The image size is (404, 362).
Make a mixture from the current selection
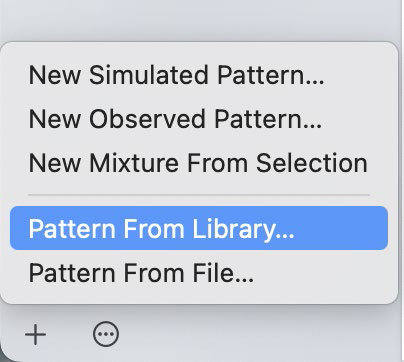coord(199,163)
